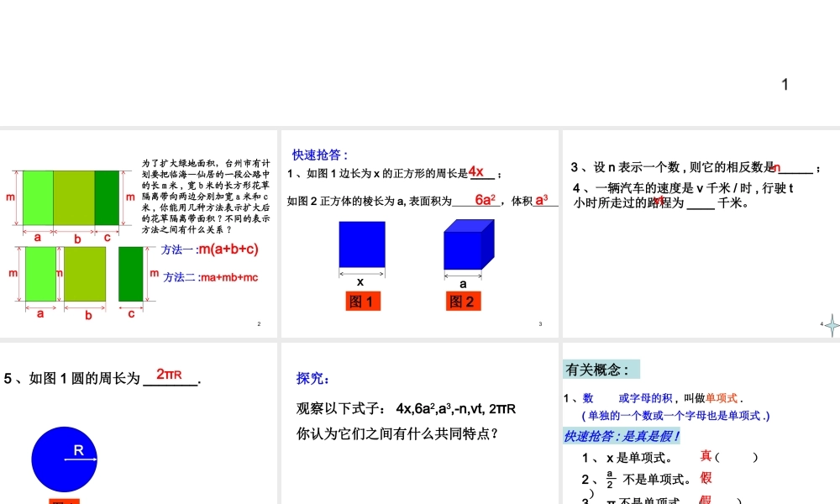
Task: Select the blue circle with radius R
Action: (64, 459)
